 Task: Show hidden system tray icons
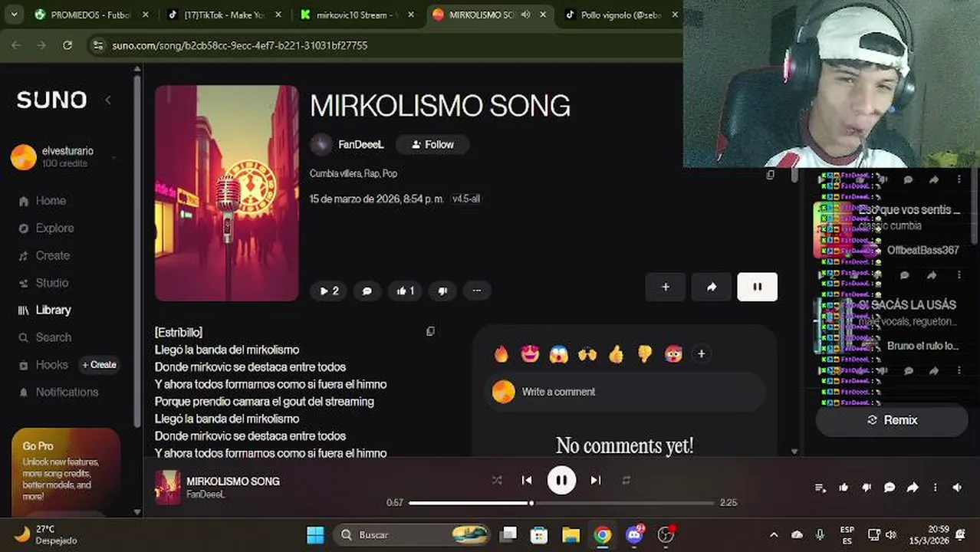tap(774, 534)
